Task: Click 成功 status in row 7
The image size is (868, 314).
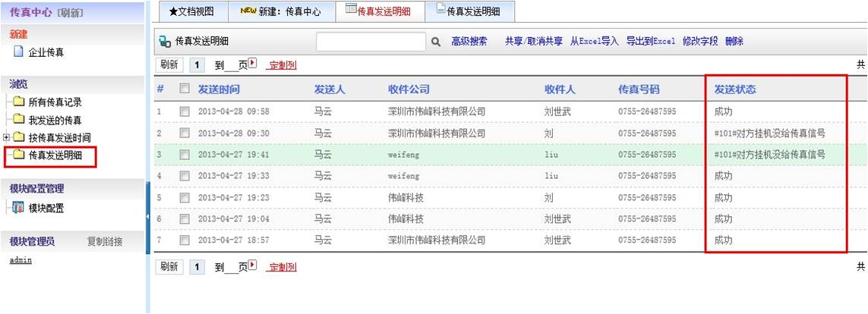Action: pyautogui.click(x=723, y=240)
